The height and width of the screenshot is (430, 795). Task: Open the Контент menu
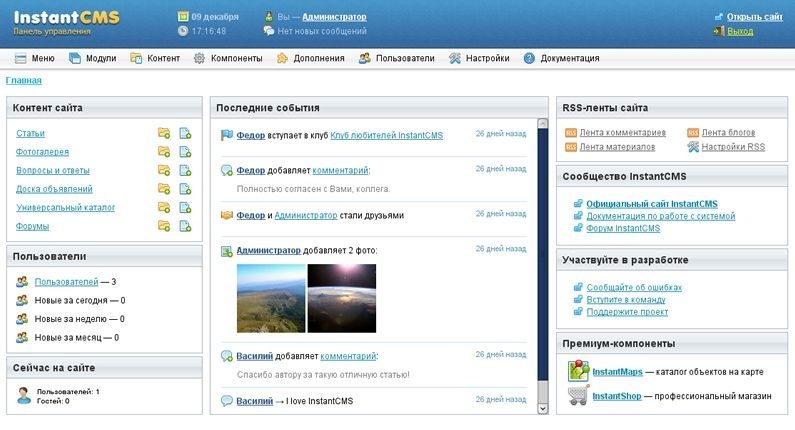point(155,58)
